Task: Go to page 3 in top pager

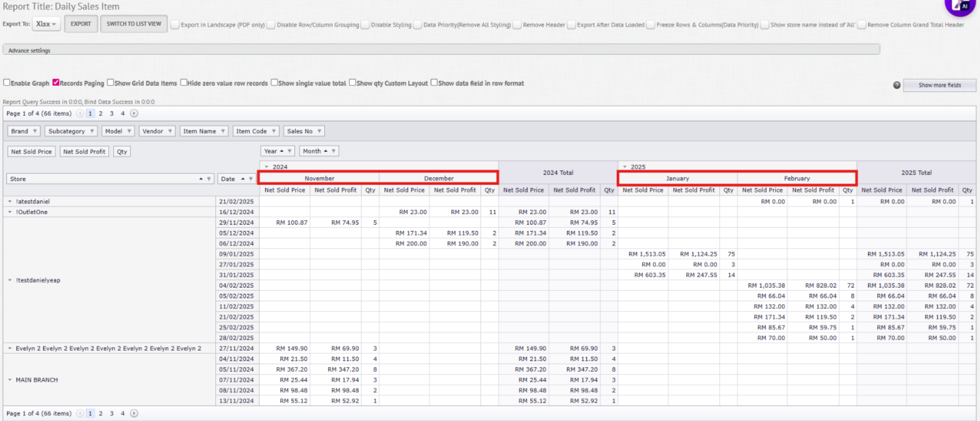Action: tap(111, 113)
